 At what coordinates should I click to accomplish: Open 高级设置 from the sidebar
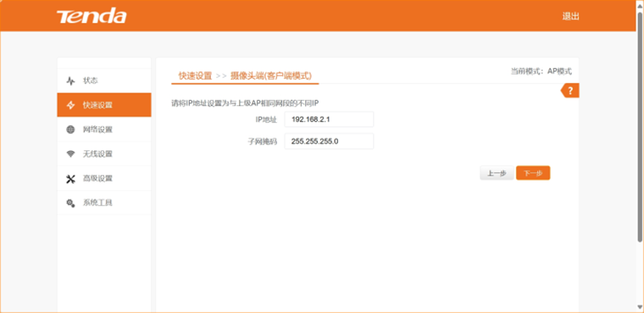104,178
